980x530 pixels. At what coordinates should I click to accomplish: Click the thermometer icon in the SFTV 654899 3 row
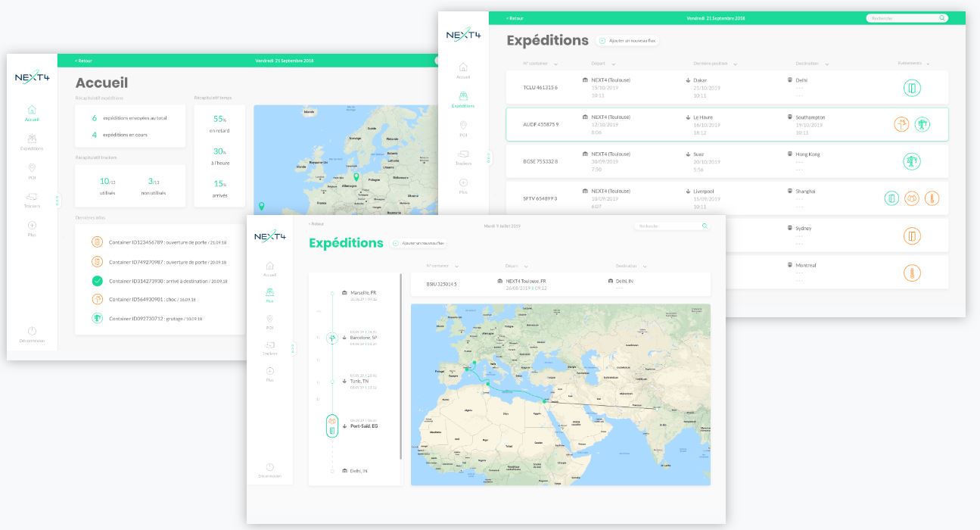pos(932,198)
